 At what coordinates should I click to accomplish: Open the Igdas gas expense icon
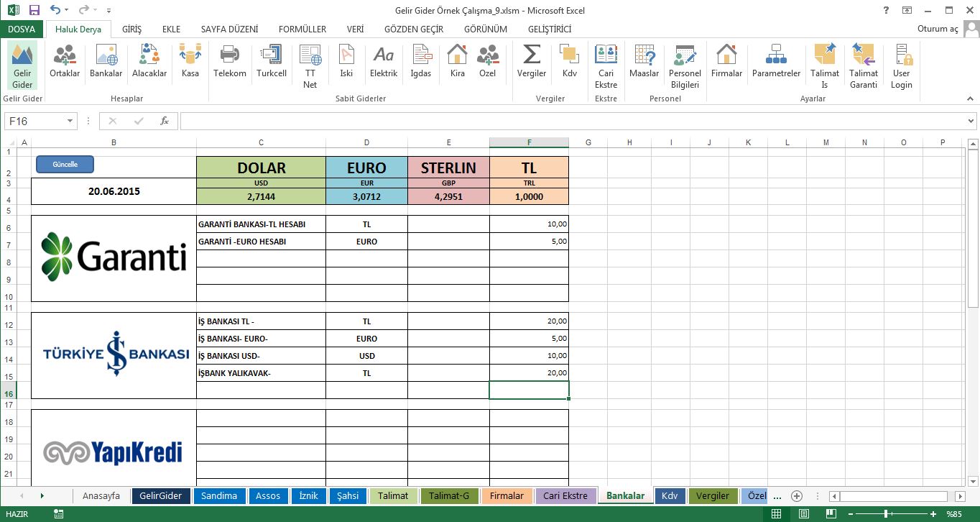pyautogui.click(x=421, y=62)
